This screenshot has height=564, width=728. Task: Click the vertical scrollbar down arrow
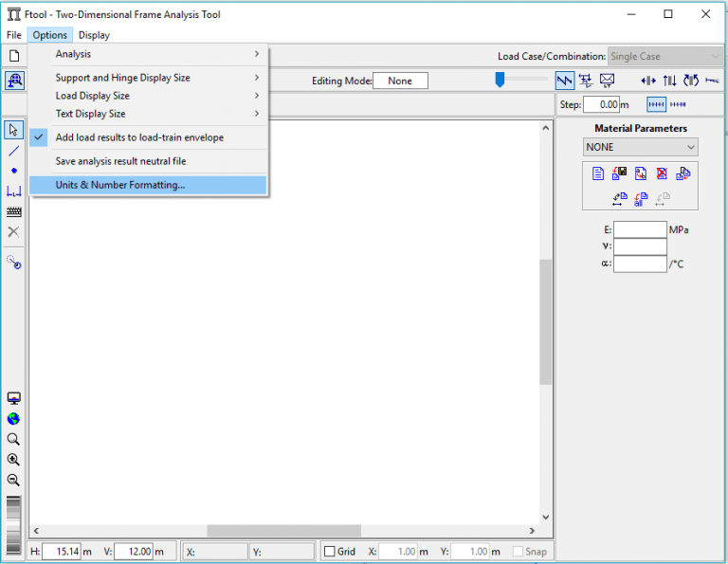click(x=546, y=517)
